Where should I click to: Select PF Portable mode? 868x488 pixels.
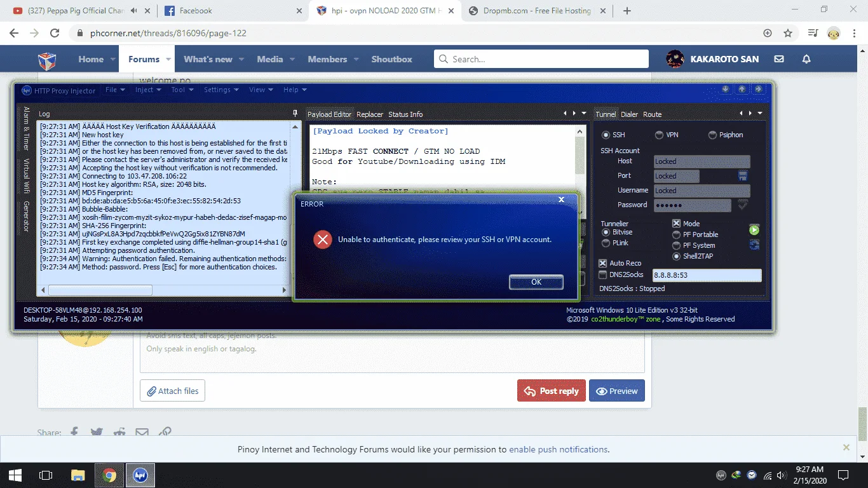677,234
